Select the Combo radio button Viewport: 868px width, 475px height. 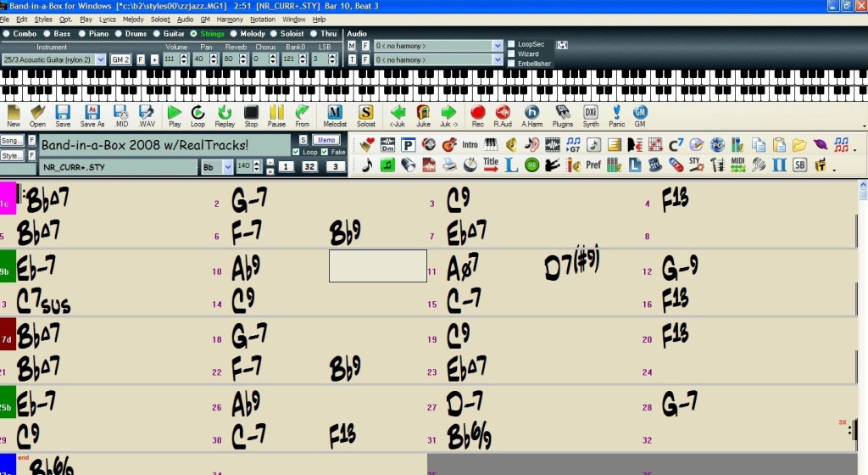click(7, 34)
